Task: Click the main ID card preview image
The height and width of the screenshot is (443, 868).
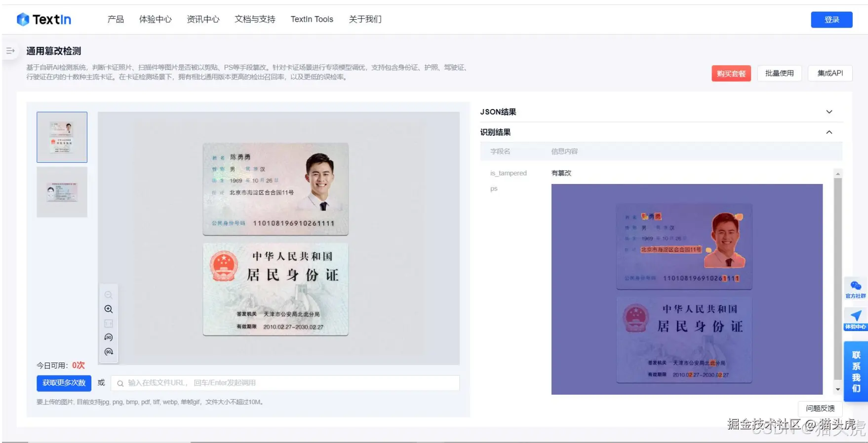Action: 278,238
